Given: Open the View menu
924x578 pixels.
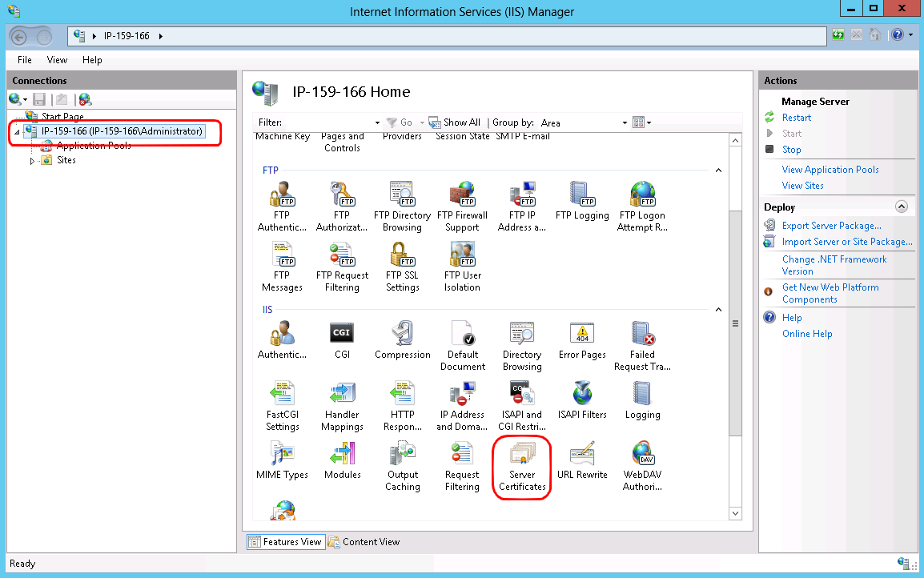Looking at the screenshot, I should (57, 60).
